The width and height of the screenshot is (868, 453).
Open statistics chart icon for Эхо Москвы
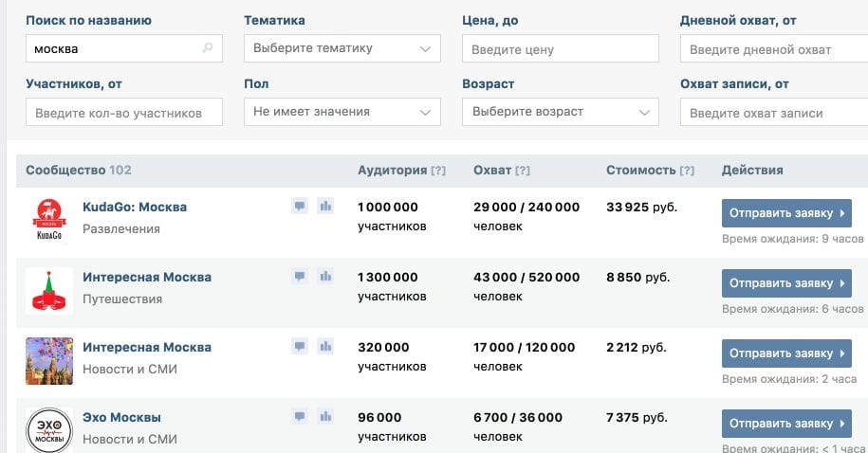[325, 416]
